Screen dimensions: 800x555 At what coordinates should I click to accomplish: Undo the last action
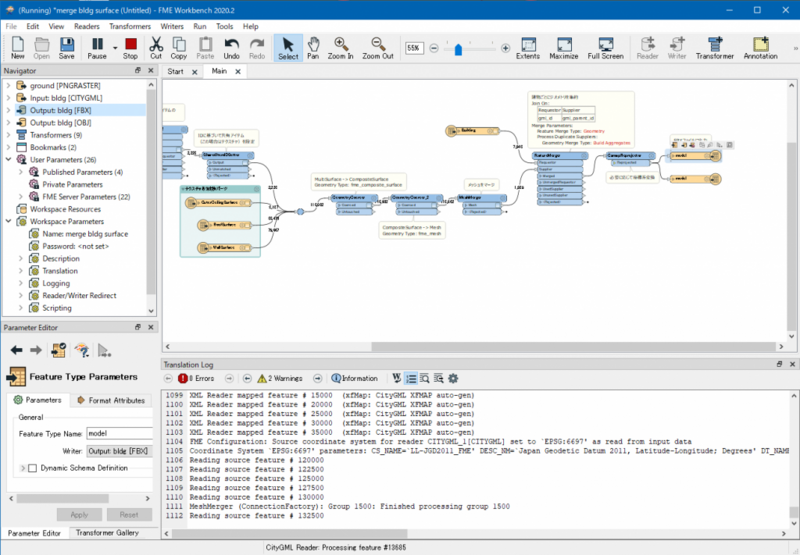(x=231, y=48)
